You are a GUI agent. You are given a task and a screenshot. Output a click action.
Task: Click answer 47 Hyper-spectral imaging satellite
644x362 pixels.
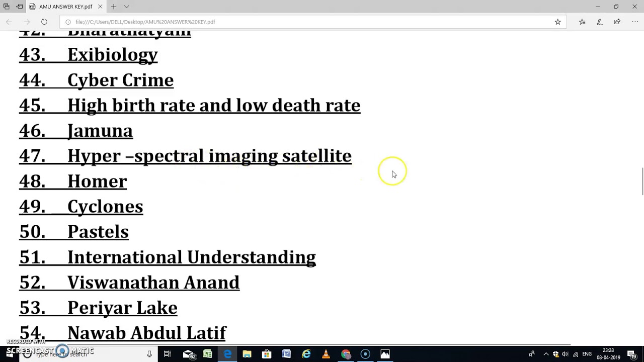pos(185,156)
